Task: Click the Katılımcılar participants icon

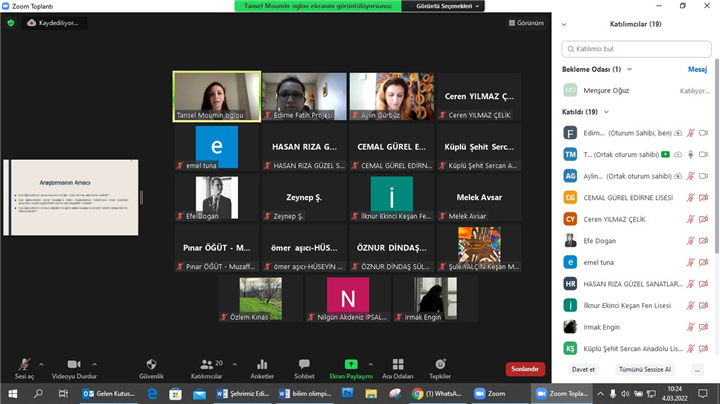Action: tap(204, 365)
